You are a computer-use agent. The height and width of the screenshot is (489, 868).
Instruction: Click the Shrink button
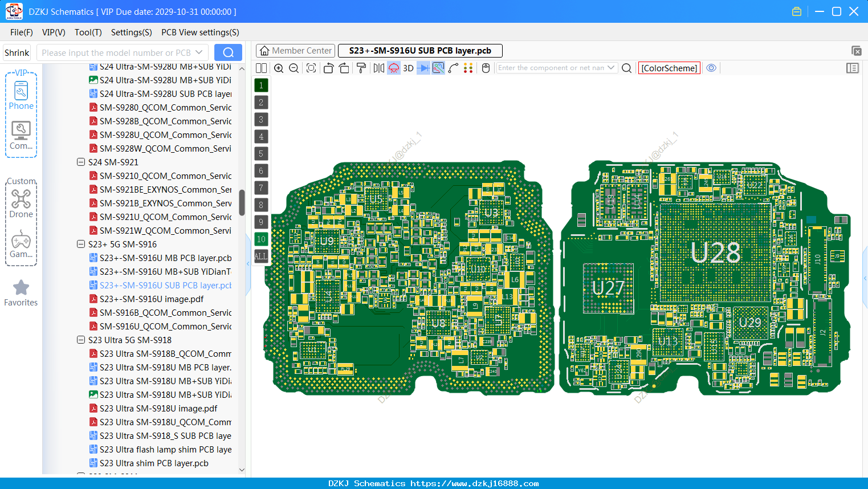coord(17,52)
